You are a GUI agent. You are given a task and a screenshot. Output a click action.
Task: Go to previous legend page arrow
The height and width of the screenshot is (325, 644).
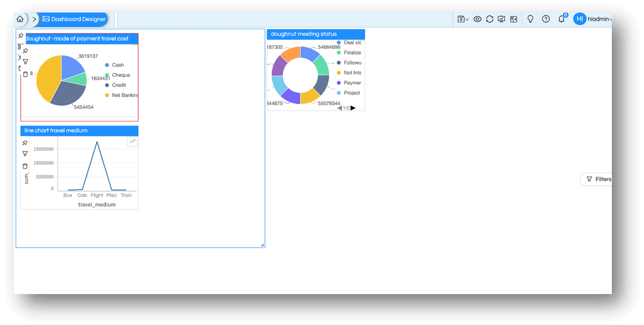340,108
